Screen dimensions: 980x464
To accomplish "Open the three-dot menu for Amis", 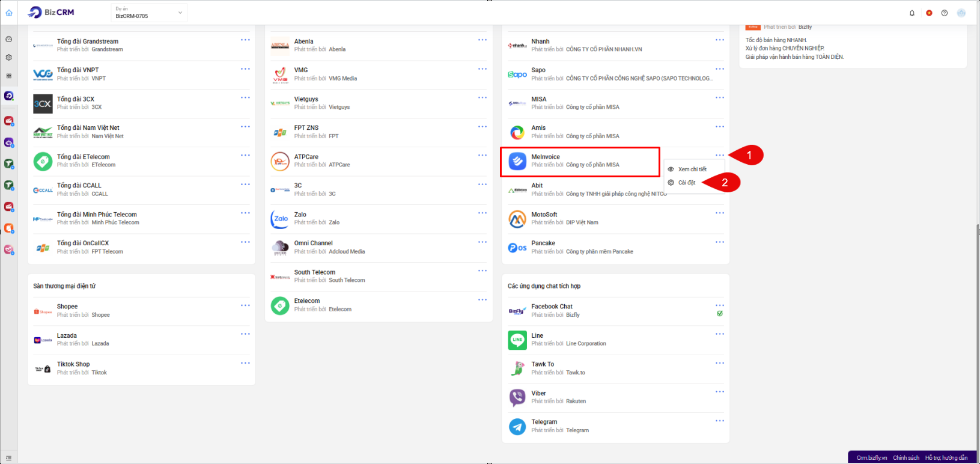I will point(720,127).
